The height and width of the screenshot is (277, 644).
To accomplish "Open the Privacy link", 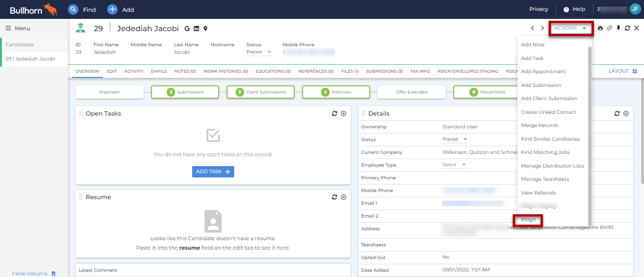I will (538, 9).
